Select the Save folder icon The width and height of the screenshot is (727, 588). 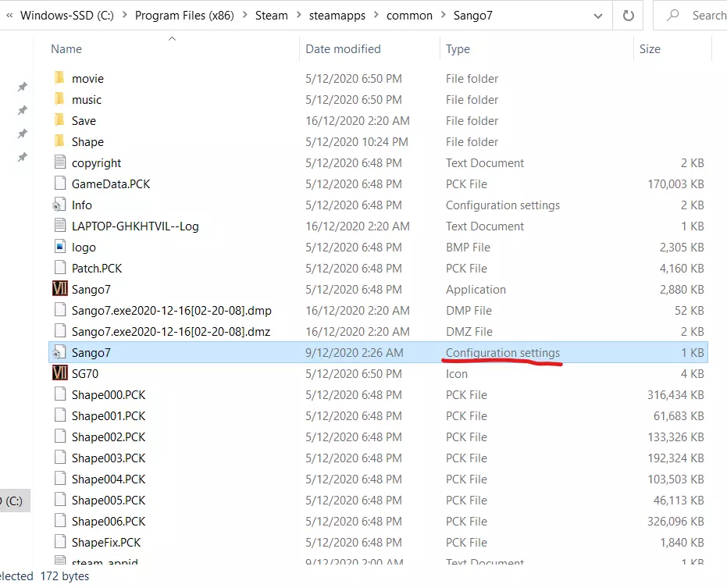pyautogui.click(x=59, y=120)
